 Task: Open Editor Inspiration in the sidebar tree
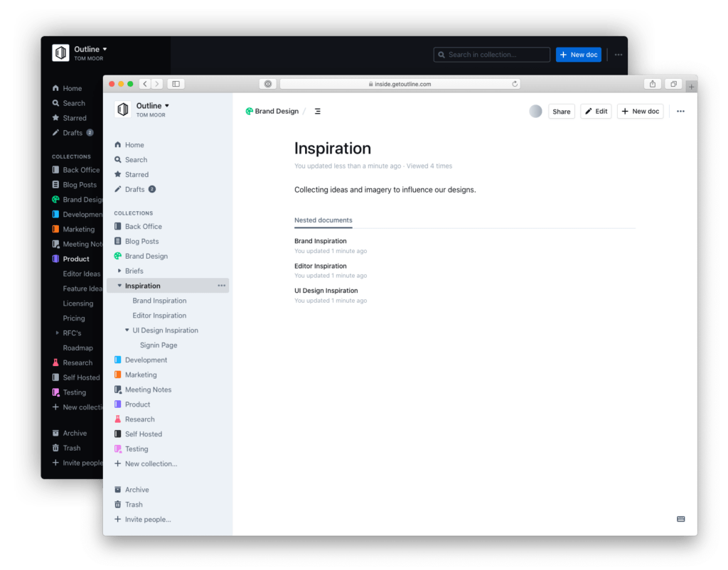(159, 316)
